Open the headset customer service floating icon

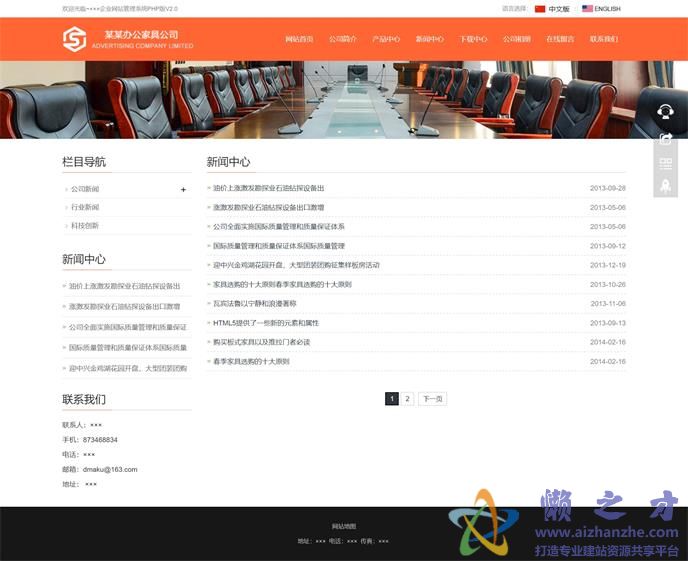click(665, 111)
